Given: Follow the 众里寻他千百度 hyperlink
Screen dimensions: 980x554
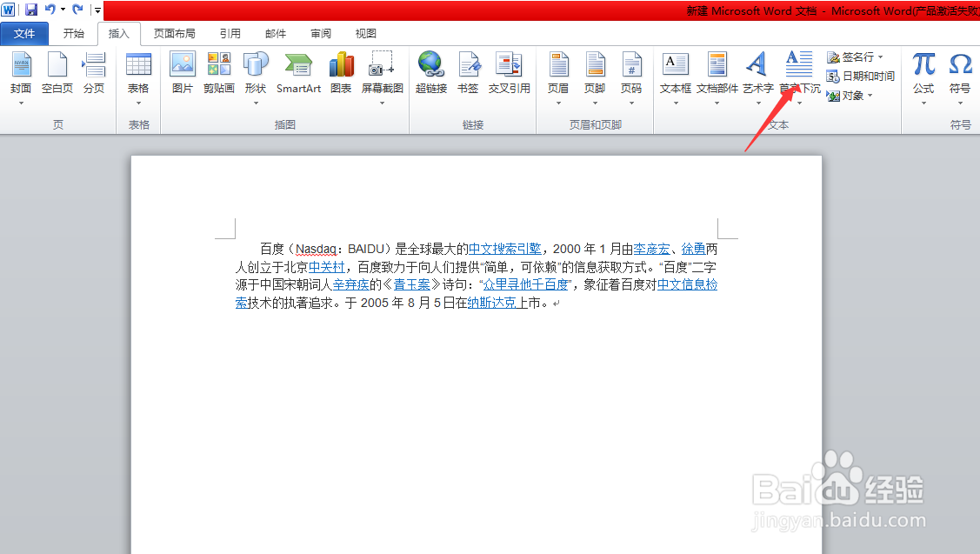Looking at the screenshot, I should pyautogui.click(x=525, y=284).
